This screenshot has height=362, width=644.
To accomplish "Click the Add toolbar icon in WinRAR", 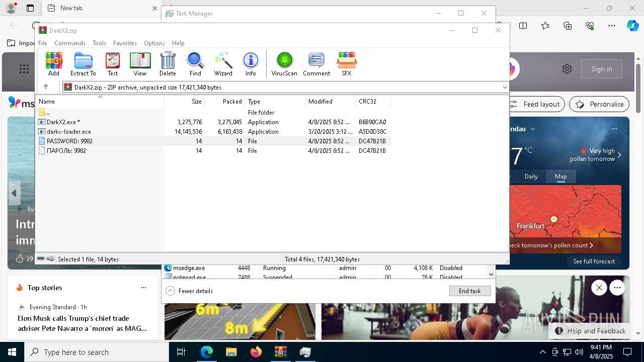I will [x=54, y=64].
